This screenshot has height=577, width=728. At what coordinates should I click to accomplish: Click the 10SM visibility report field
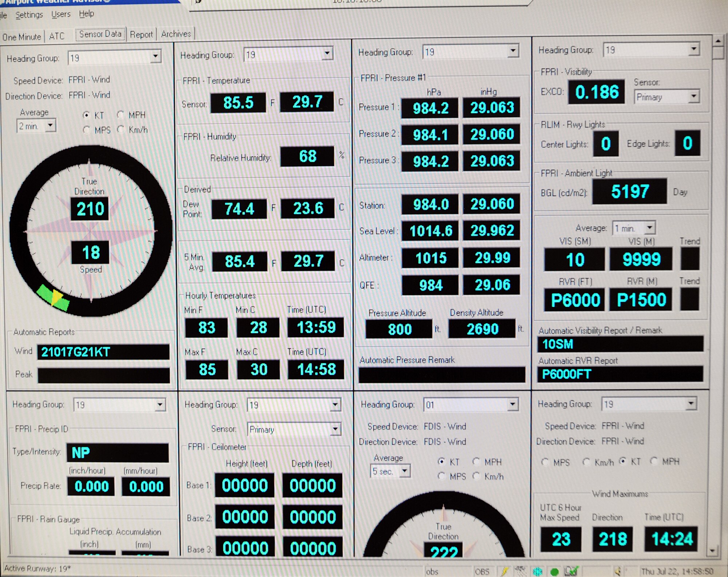click(x=620, y=344)
